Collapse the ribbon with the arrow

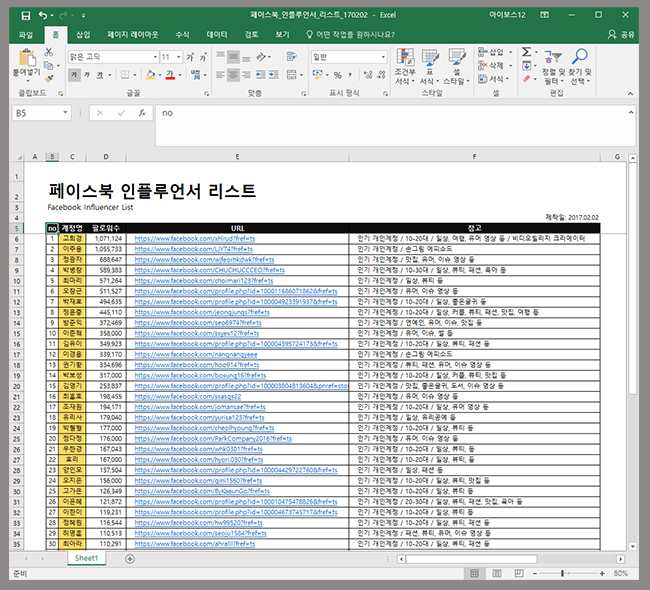point(631,94)
